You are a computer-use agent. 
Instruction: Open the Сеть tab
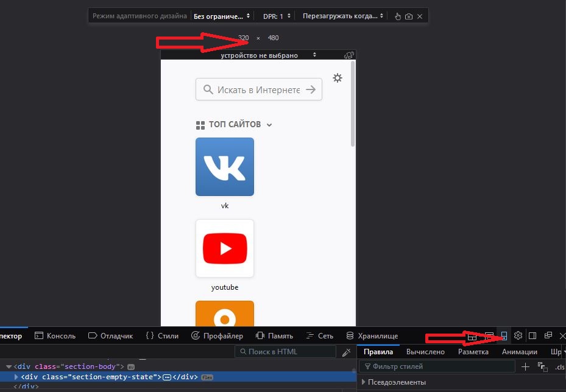pyautogui.click(x=319, y=336)
